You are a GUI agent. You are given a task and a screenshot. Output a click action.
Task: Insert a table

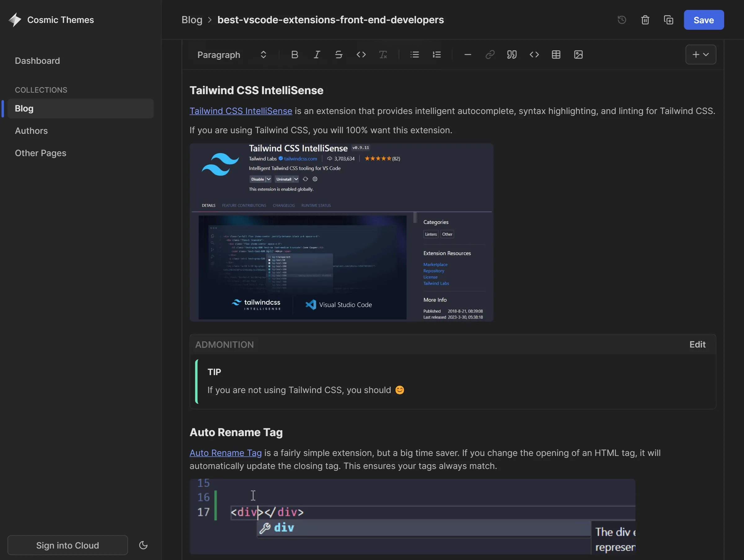pyautogui.click(x=556, y=55)
